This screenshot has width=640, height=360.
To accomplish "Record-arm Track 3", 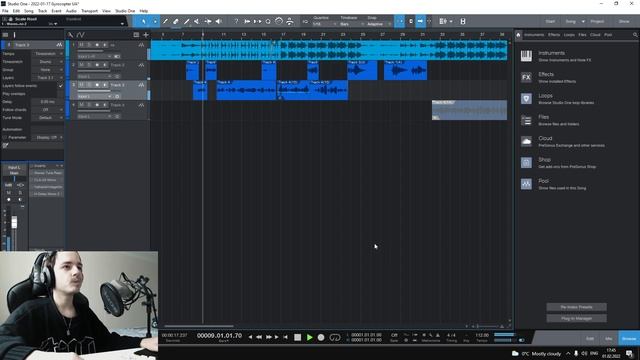I will (97, 85).
